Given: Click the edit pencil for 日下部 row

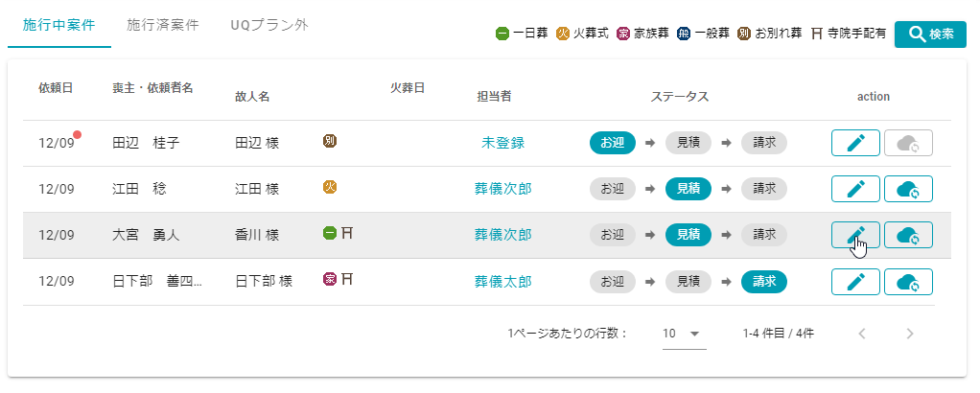Looking at the screenshot, I should click(x=855, y=281).
